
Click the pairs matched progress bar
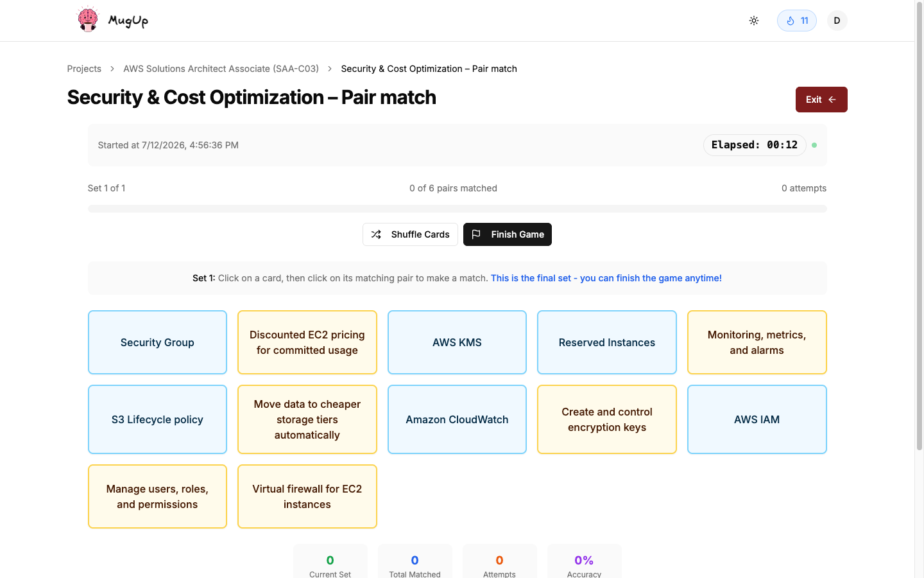pyautogui.click(x=457, y=209)
